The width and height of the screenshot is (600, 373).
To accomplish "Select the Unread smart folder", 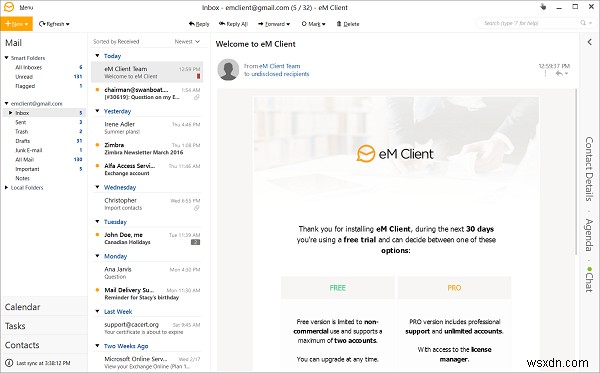I will coord(24,77).
